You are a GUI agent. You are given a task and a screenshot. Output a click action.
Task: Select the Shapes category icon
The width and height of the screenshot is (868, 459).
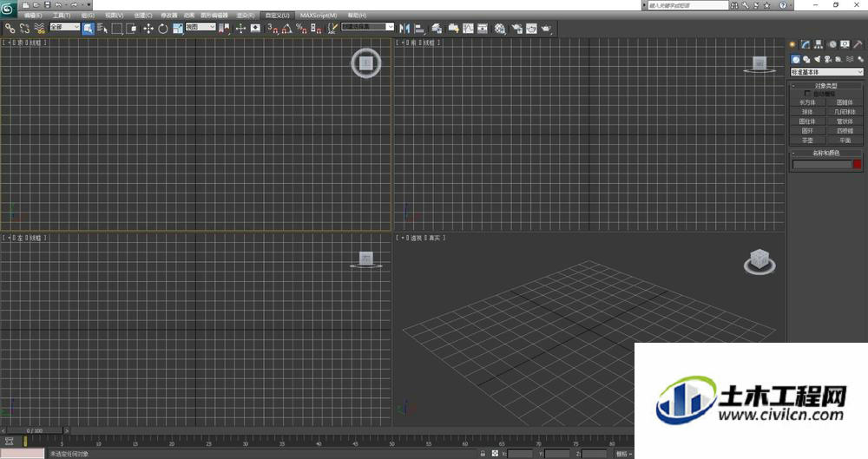click(806, 59)
